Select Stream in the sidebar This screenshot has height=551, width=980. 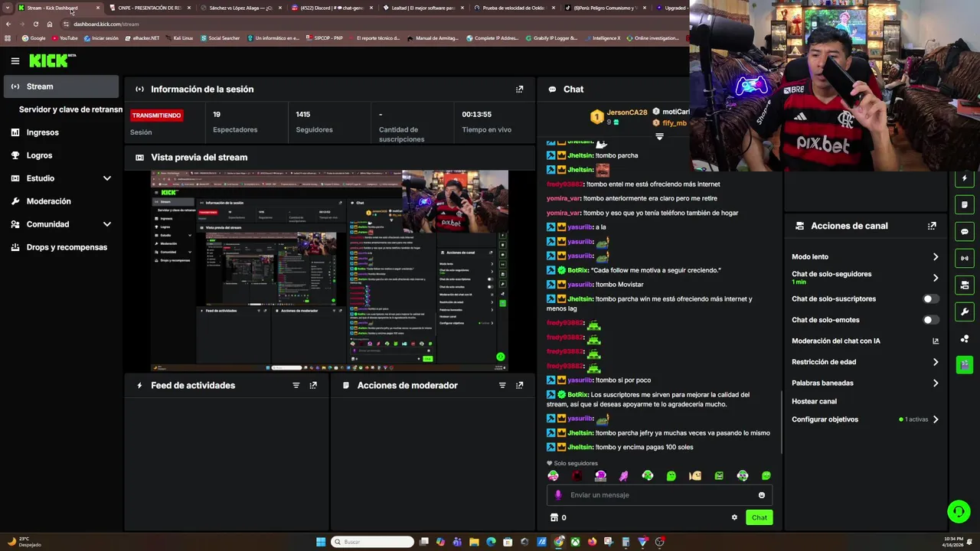61,86
